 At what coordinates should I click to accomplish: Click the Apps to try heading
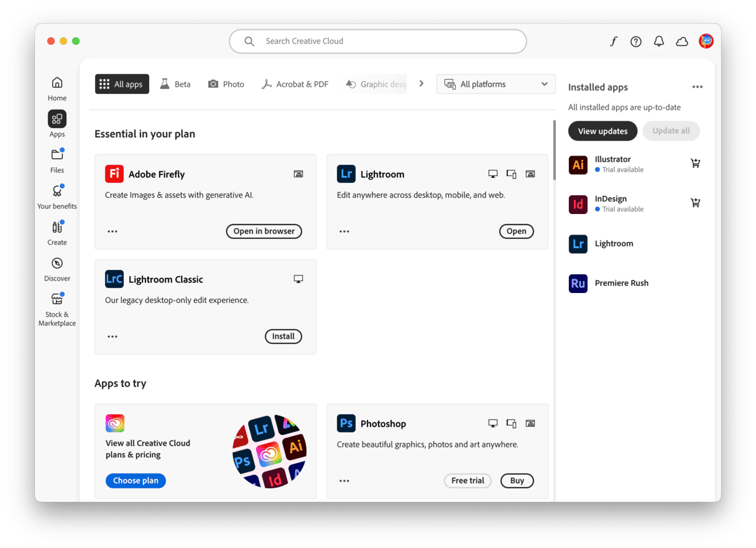click(121, 384)
